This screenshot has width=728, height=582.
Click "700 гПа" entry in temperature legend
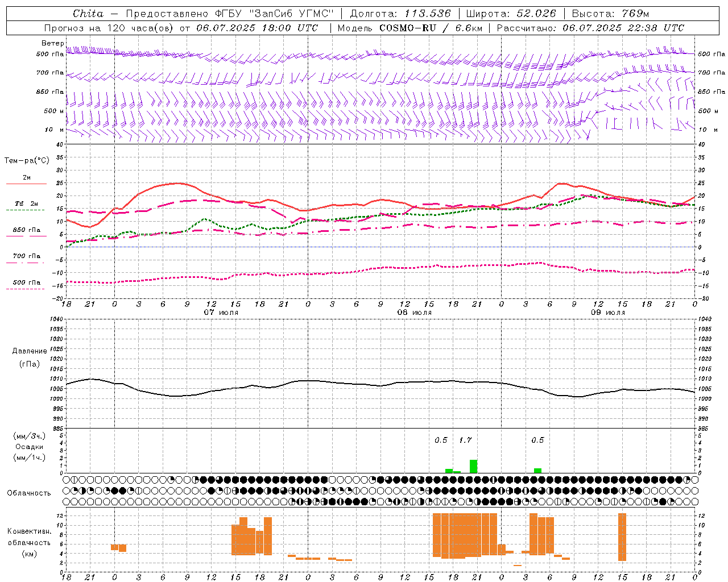pos(26,256)
